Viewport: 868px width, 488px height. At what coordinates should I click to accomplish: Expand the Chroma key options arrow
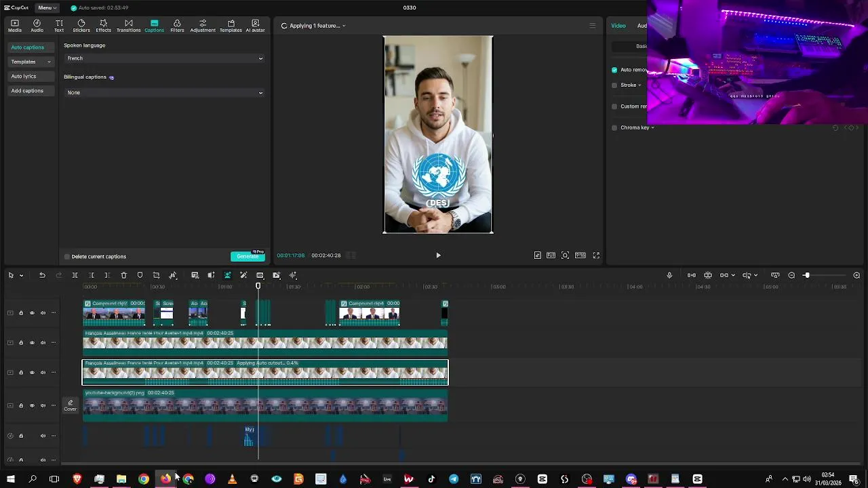click(652, 127)
